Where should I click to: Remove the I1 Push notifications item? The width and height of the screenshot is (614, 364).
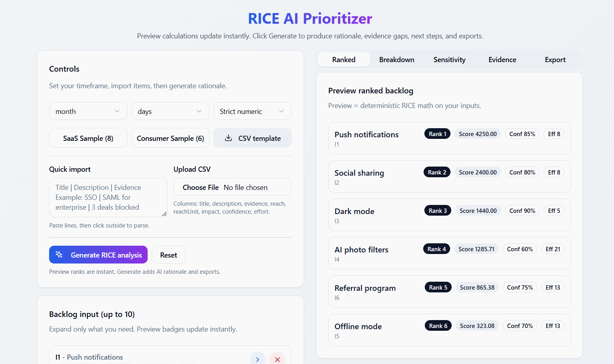(277, 359)
